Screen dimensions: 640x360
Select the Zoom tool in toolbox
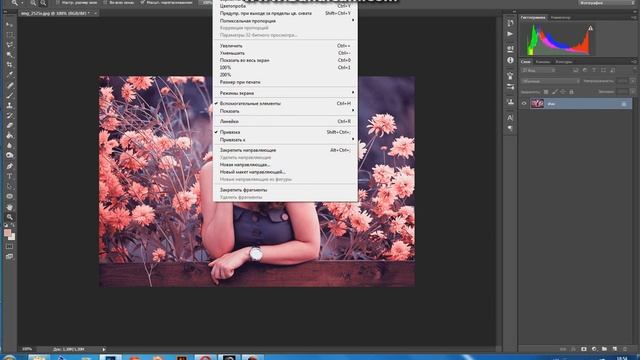click(x=9, y=217)
